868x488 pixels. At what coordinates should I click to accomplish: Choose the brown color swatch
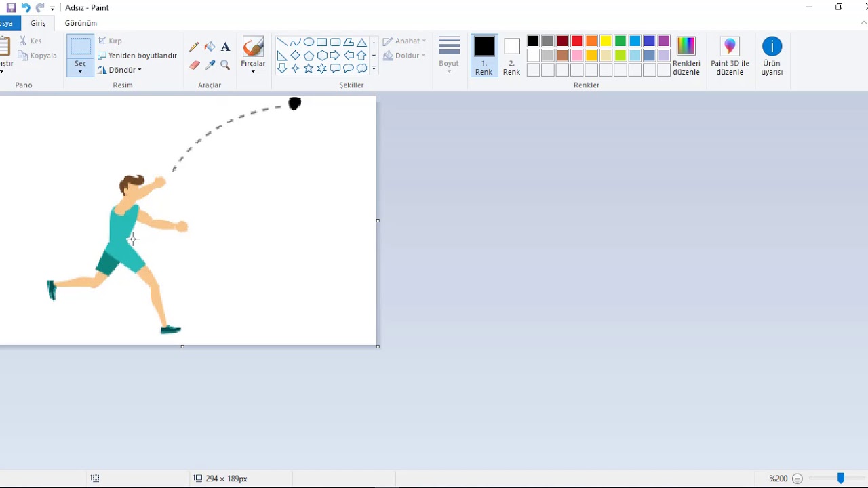[562, 56]
